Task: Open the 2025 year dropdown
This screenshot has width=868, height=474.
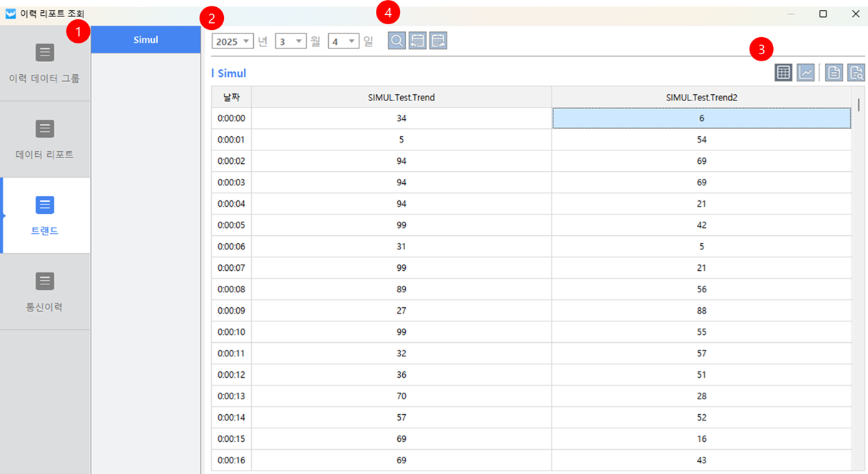Action: click(x=233, y=41)
